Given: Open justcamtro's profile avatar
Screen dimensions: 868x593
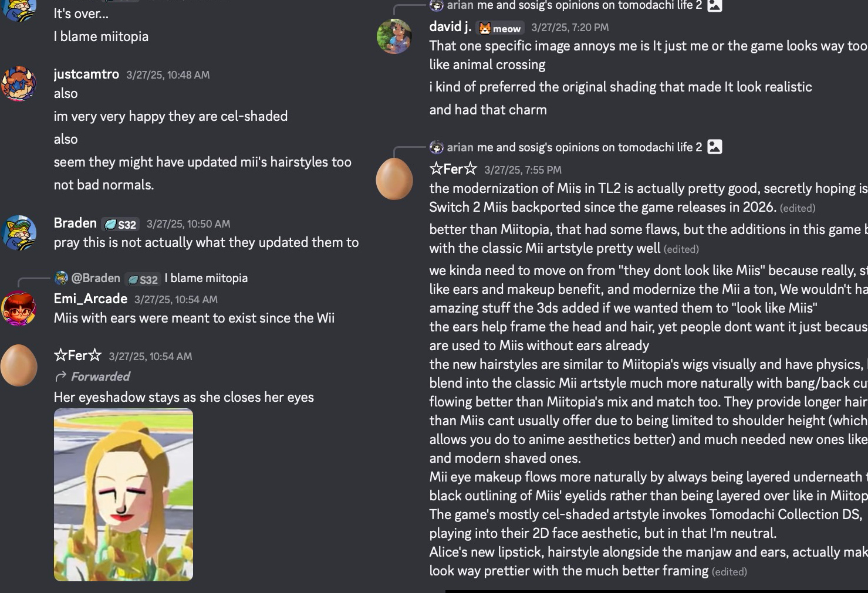Looking at the screenshot, I should coord(19,84).
